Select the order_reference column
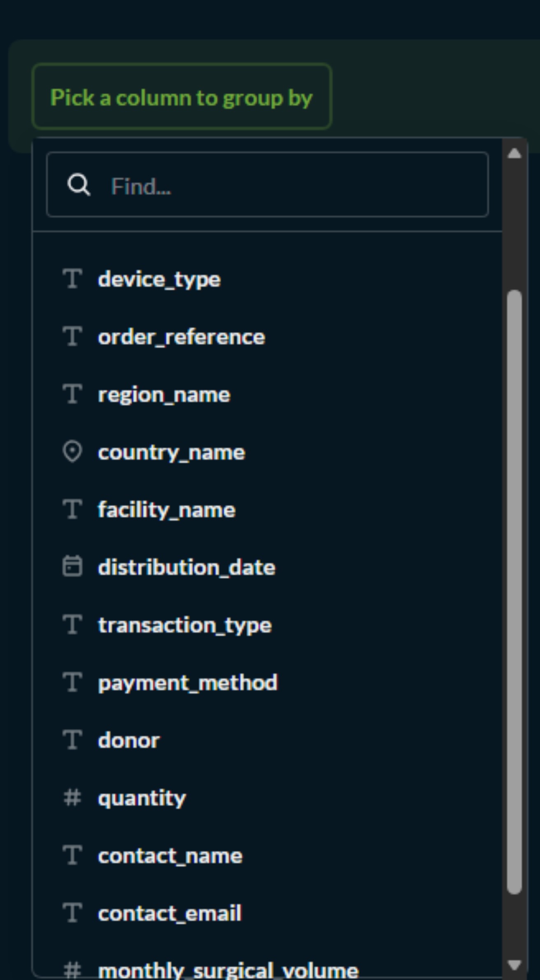 click(x=182, y=336)
